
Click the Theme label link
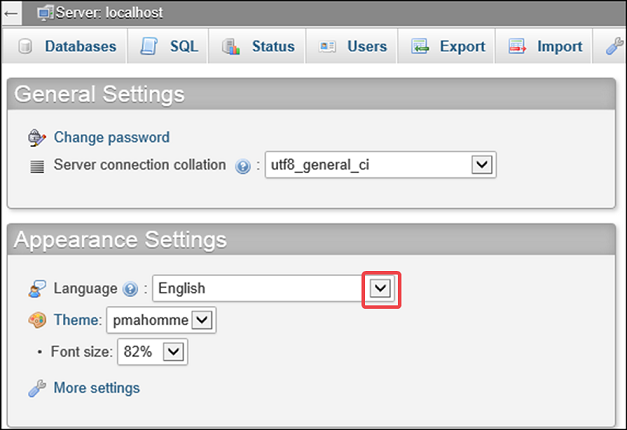tap(76, 320)
